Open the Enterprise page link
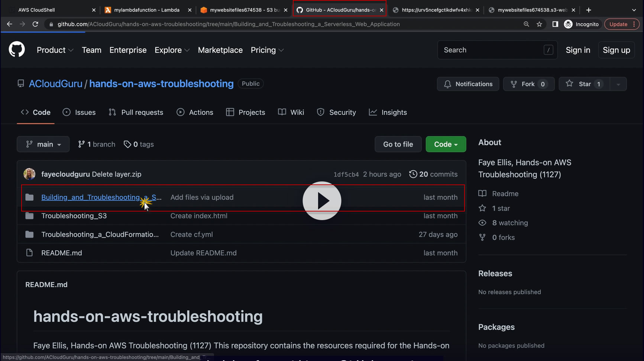Screen dimensions: 644x361 pos(128,50)
